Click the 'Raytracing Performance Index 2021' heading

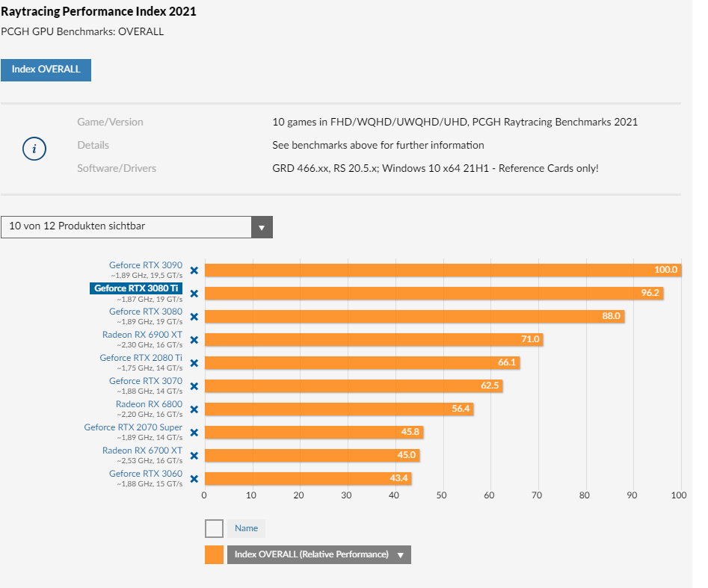click(x=99, y=11)
